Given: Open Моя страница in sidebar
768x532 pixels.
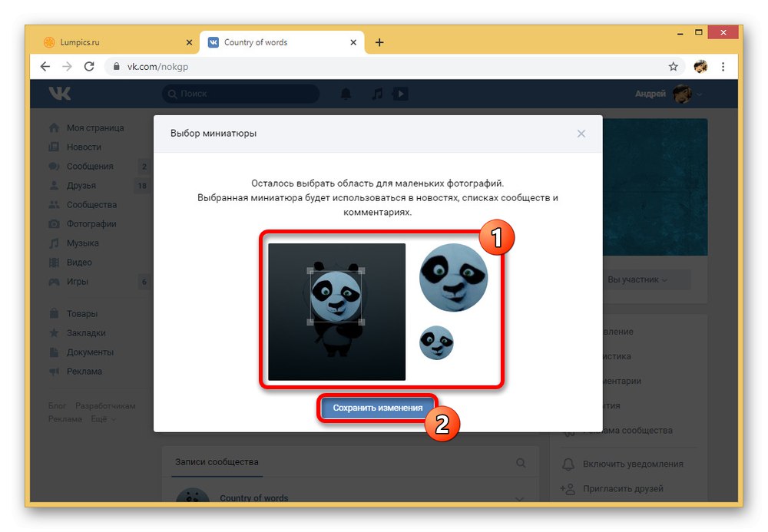Looking at the screenshot, I should point(95,127).
